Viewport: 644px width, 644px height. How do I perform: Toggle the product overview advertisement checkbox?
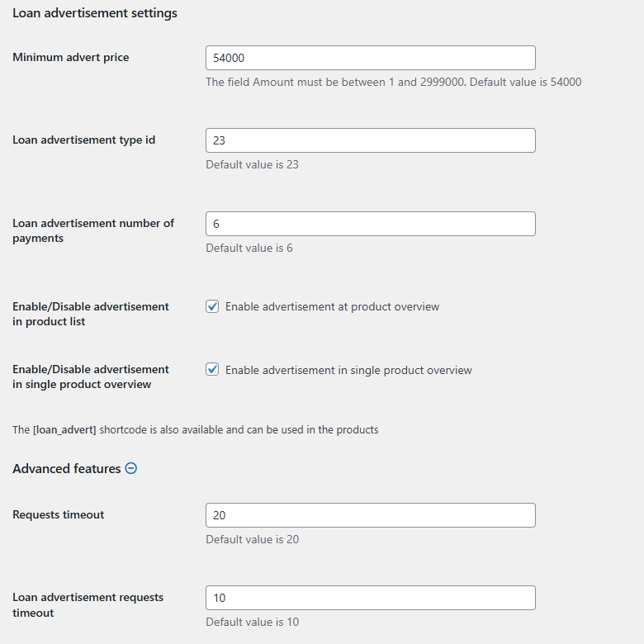212,306
